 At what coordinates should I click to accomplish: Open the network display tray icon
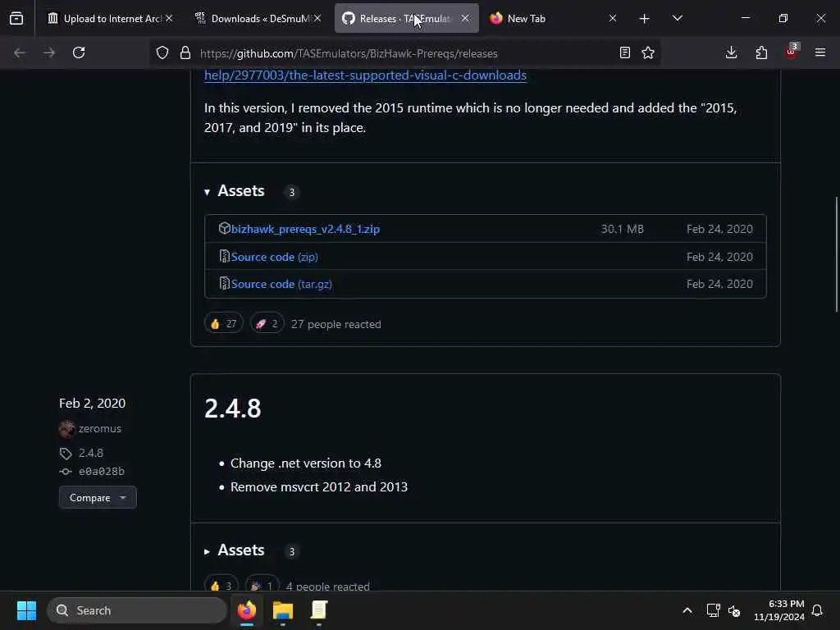tap(713, 610)
